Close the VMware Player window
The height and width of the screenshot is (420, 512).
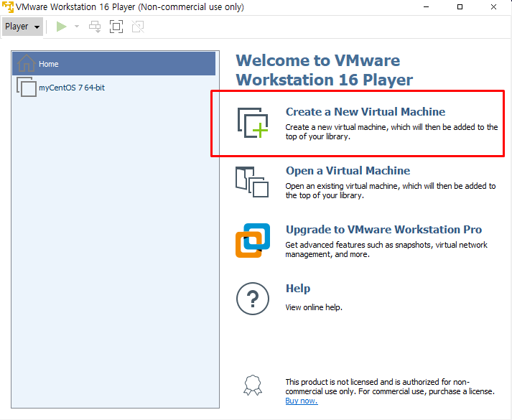[x=493, y=7]
